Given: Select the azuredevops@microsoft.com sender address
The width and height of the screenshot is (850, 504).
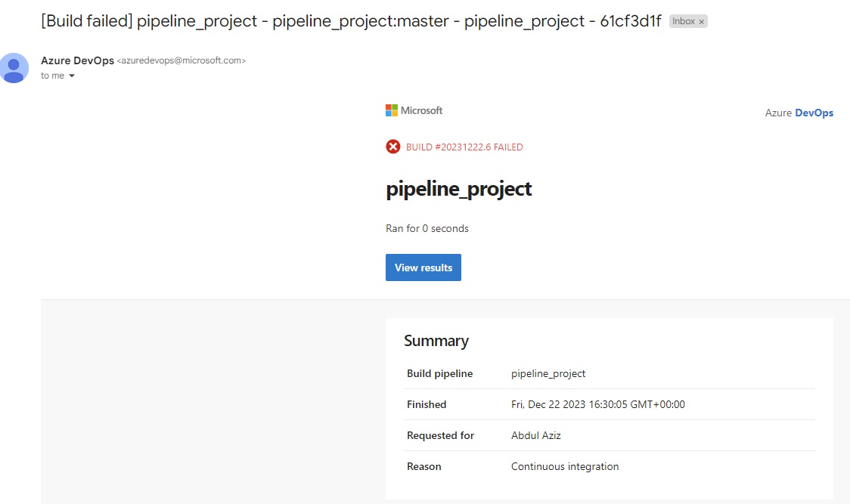Looking at the screenshot, I should [181, 60].
